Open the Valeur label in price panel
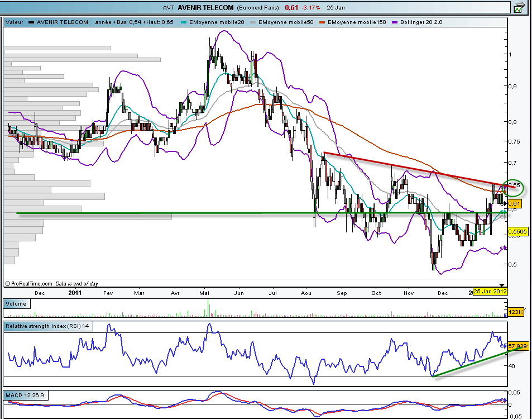532x419 pixels. click(14, 22)
